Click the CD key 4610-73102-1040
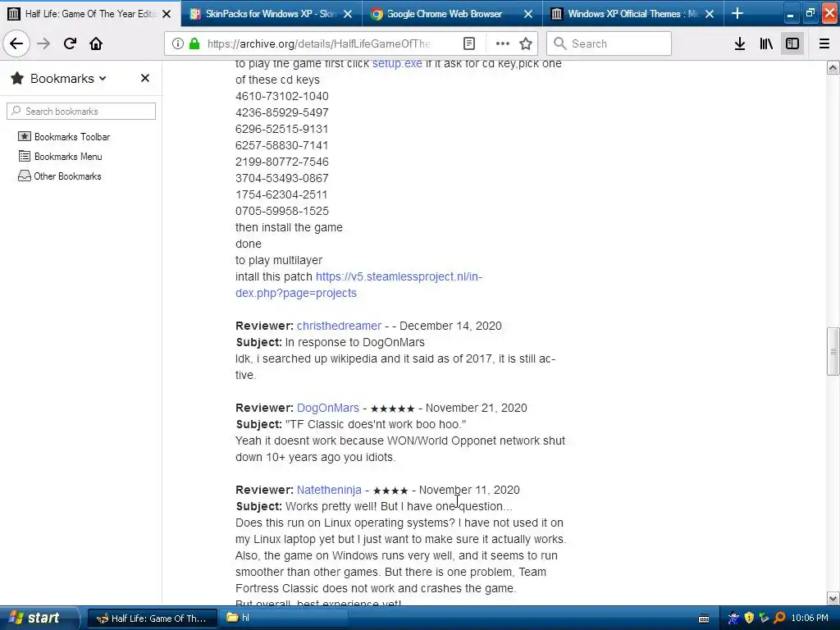840x630 pixels. tap(282, 96)
